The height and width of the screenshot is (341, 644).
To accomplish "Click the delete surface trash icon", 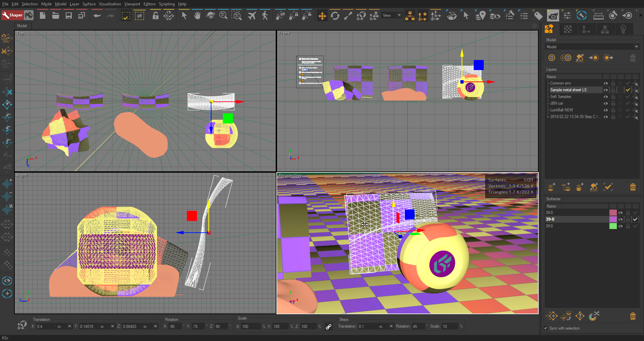I will 633,316.
